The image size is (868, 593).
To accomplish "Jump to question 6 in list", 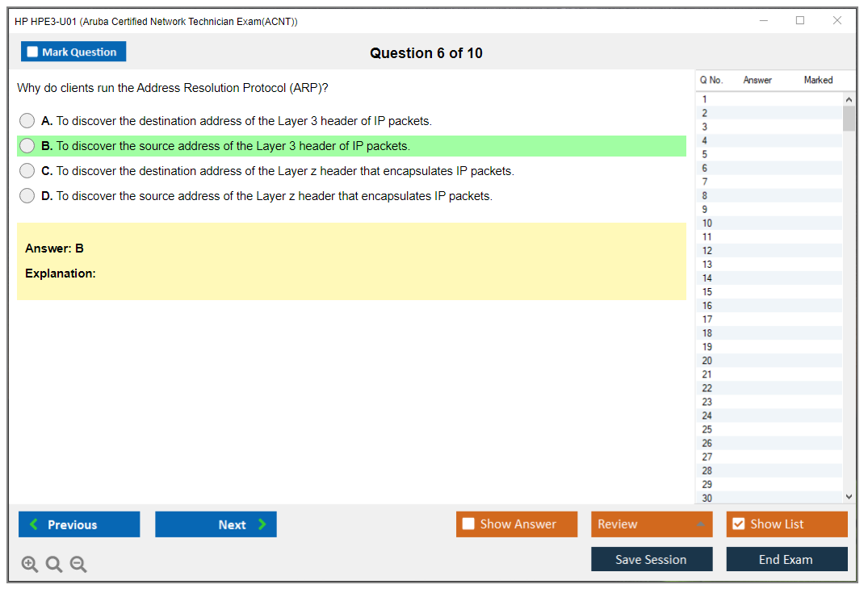I will (x=705, y=168).
